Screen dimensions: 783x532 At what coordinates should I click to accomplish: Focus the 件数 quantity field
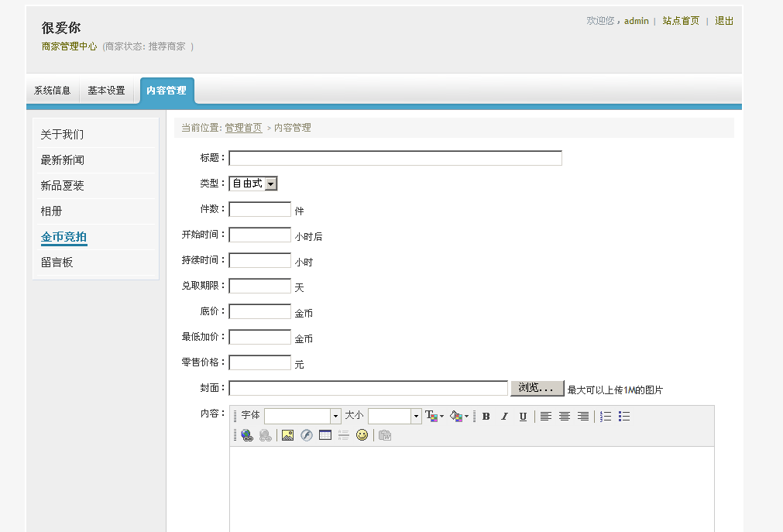[259, 209]
